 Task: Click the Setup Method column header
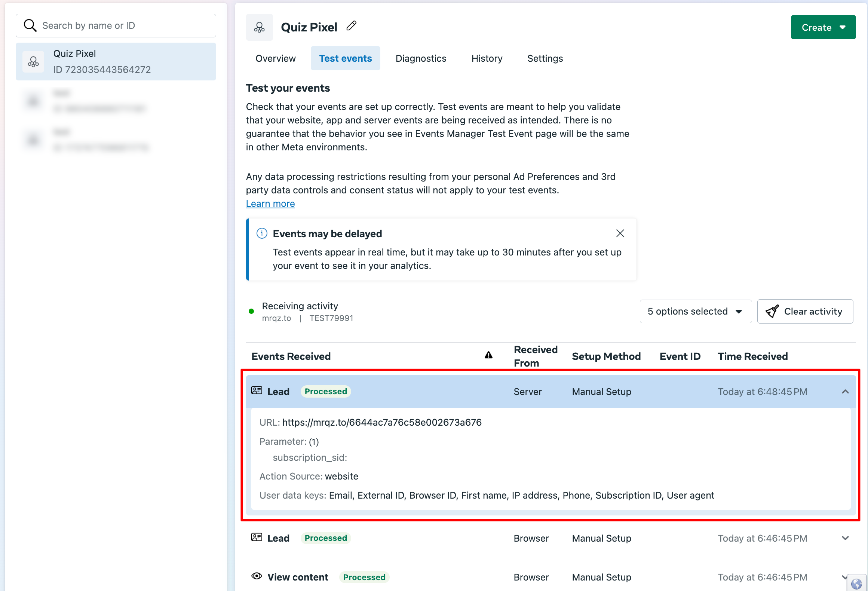(606, 356)
